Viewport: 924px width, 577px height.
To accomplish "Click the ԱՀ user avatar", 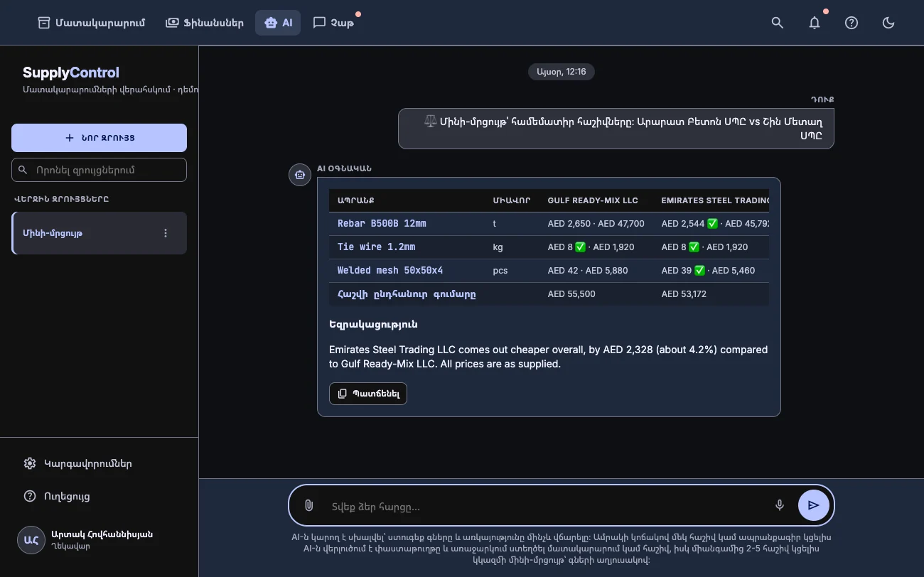I will (x=31, y=540).
